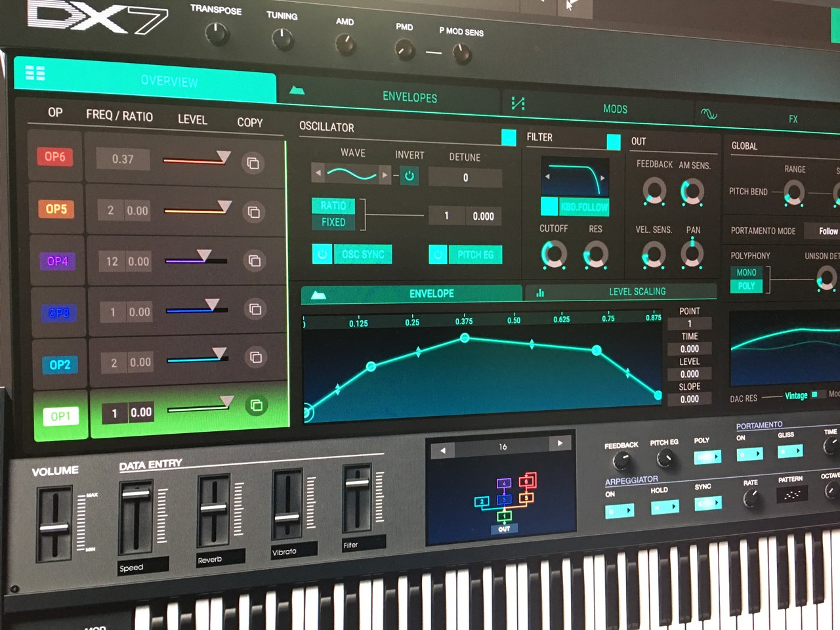Select POLY polyphony mode
Image resolution: width=840 pixels, height=630 pixels.
[x=746, y=286]
